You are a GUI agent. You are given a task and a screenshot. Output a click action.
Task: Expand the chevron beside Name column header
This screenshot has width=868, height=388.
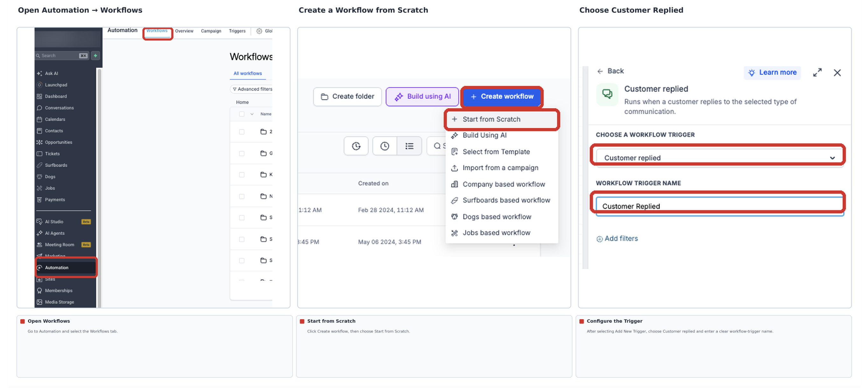coord(252,114)
